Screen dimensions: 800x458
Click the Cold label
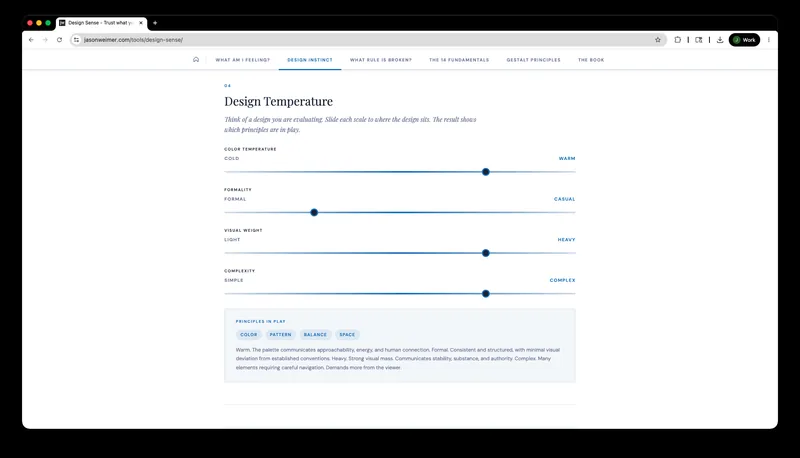pos(232,159)
